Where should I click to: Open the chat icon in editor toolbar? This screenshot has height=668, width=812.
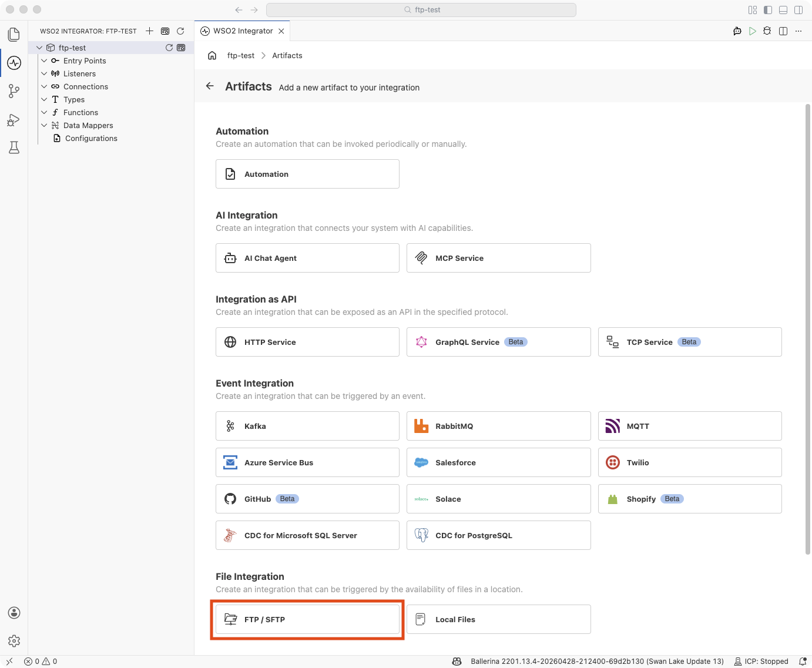737,31
